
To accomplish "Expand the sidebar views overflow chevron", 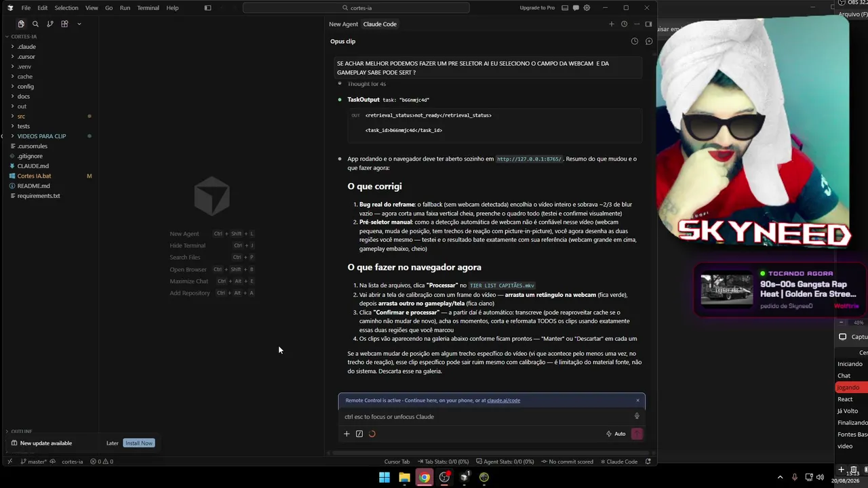I will pyautogui.click(x=79, y=24).
